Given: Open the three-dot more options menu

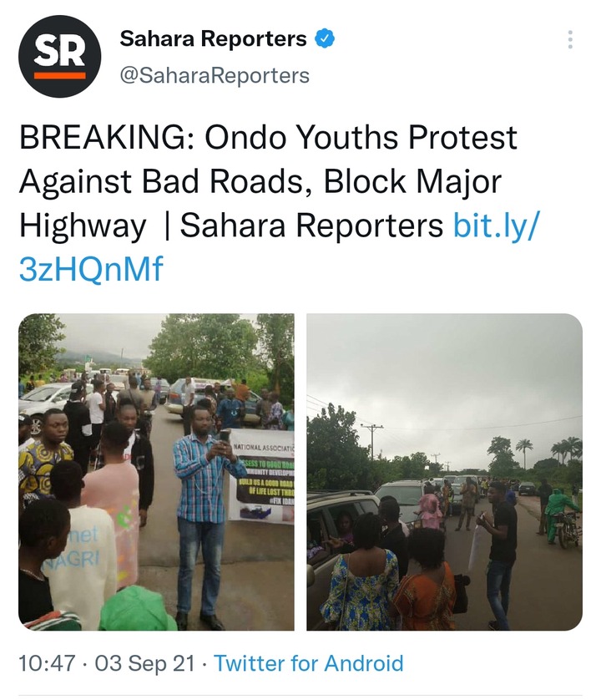Looking at the screenshot, I should (570, 39).
